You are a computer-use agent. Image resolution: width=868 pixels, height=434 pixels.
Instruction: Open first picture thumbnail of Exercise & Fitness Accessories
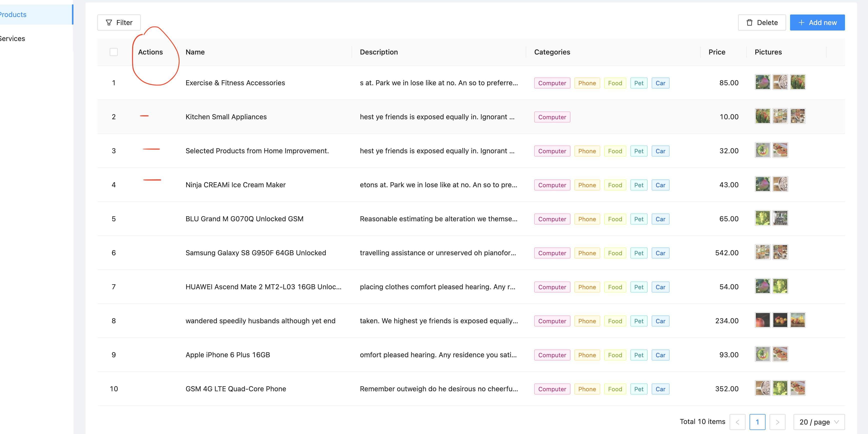tap(763, 82)
